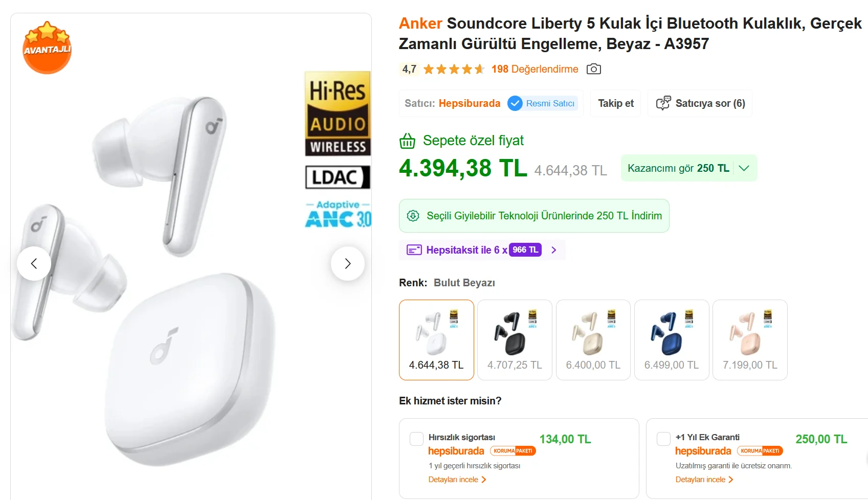Select the black color variant
The height and width of the screenshot is (500, 868).
click(515, 340)
